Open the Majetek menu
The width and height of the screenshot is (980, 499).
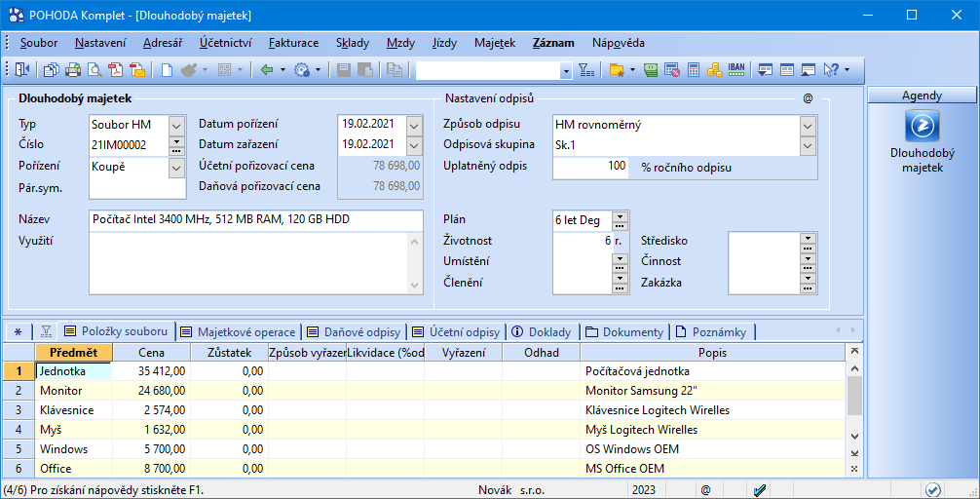click(x=495, y=43)
